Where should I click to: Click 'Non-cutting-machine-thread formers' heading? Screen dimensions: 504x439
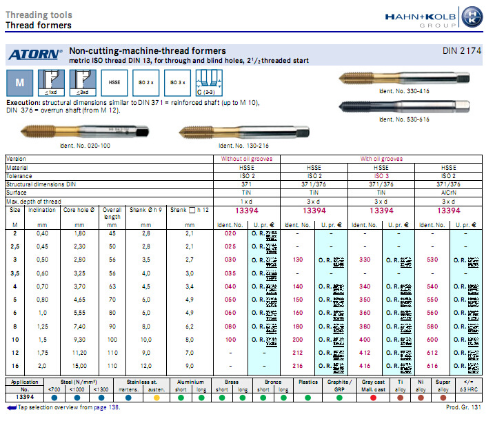[148, 51]
